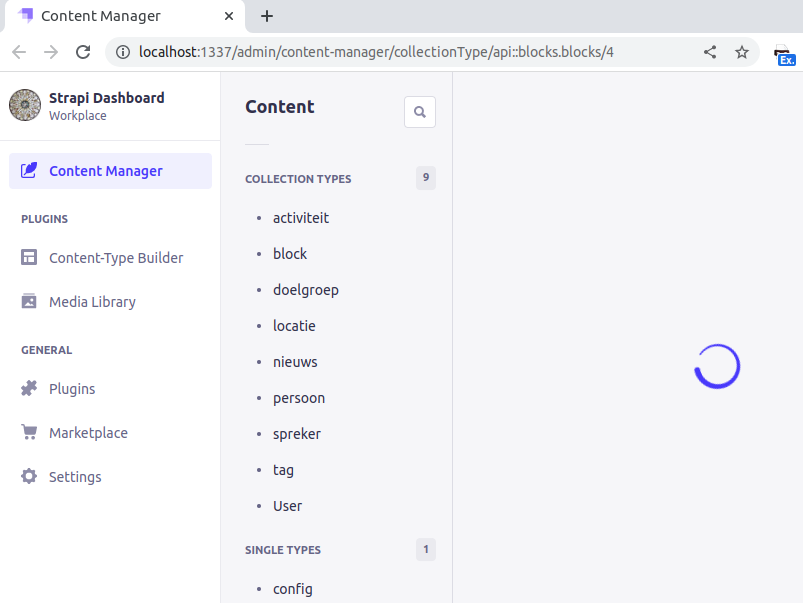Open the User collection type
The image size is (803, 603).
(x=287, y=505)
